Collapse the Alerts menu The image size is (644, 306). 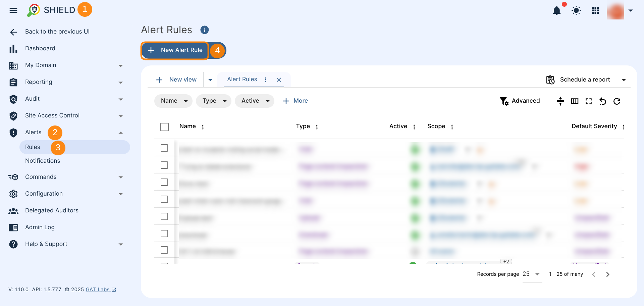tap(121, 133)
